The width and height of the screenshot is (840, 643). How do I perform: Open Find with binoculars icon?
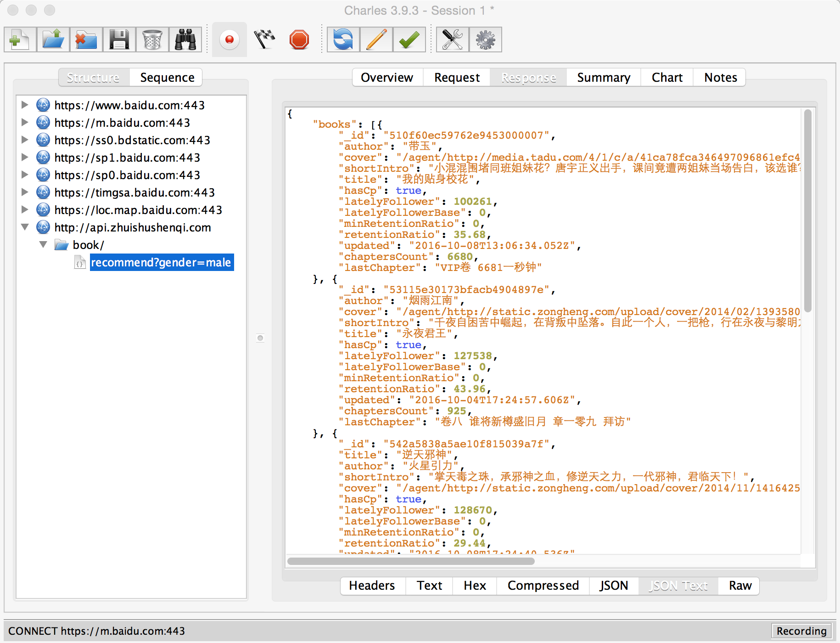185,40
